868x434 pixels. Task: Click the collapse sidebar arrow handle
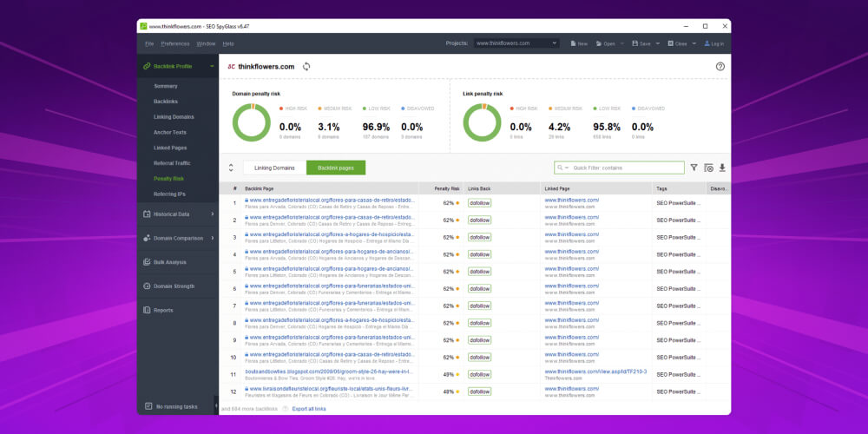216,405
